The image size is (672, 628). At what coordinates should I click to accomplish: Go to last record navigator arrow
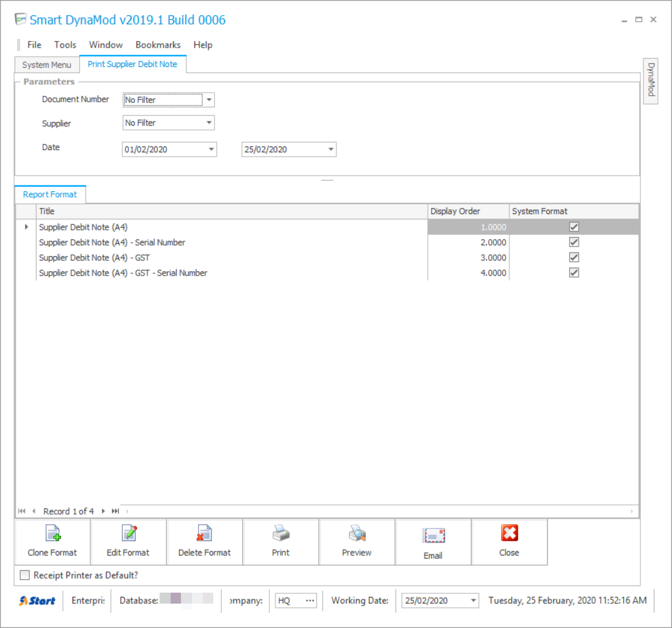[x=115, y=511]
